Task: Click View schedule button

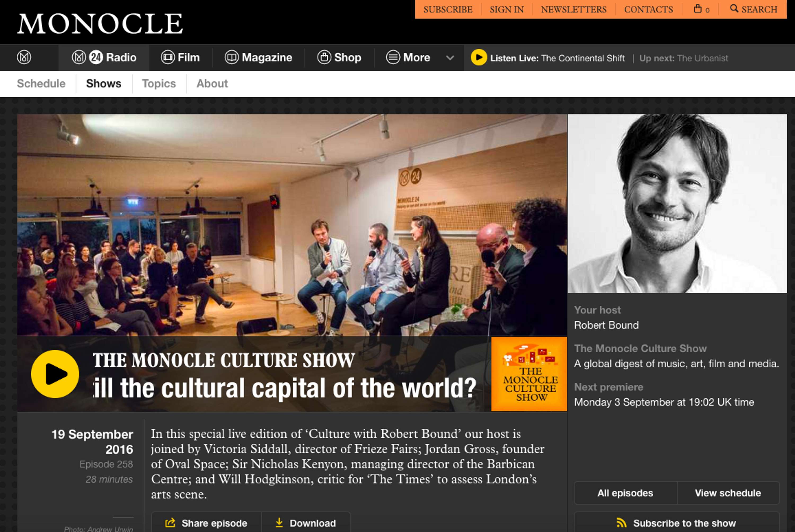Action: tap(728, 493)
